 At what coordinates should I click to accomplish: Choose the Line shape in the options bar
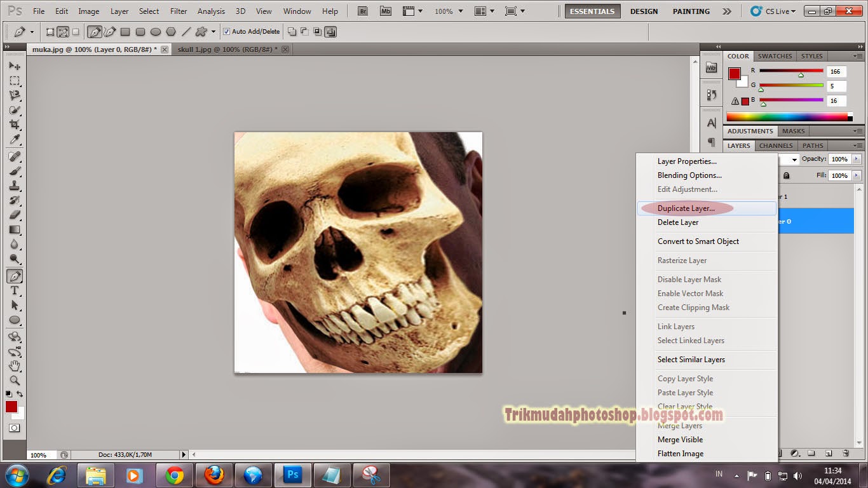(186, 31)
